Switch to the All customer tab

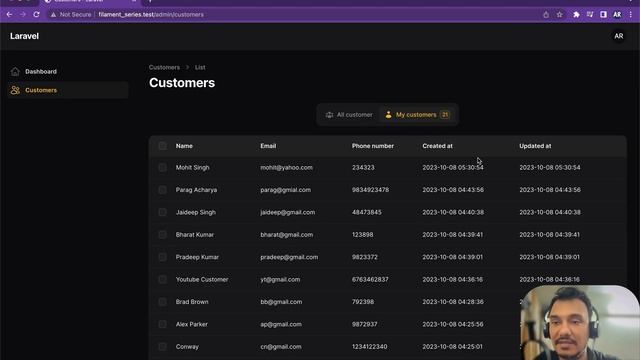pyautogui.click(x=349, y=115)
